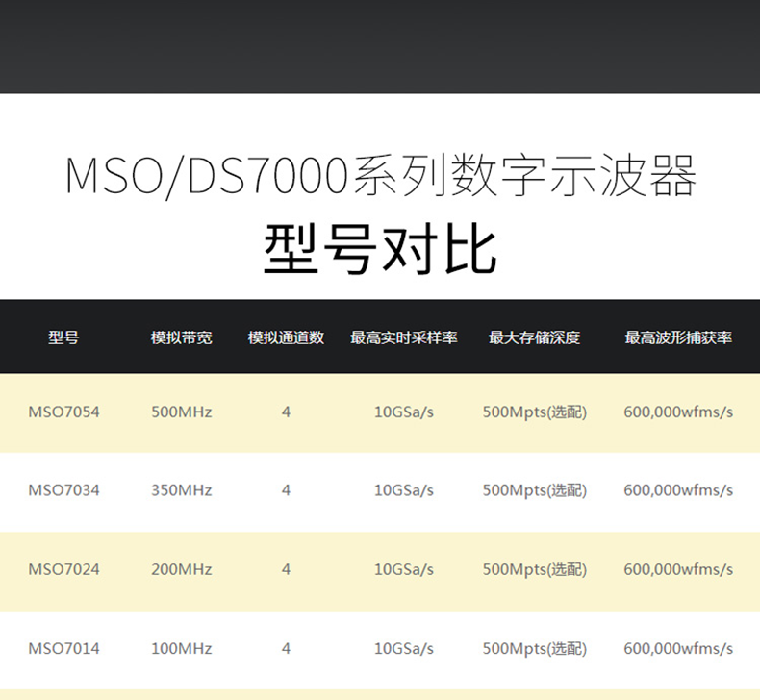Click the MSO7014 model cell

[64, 648]
